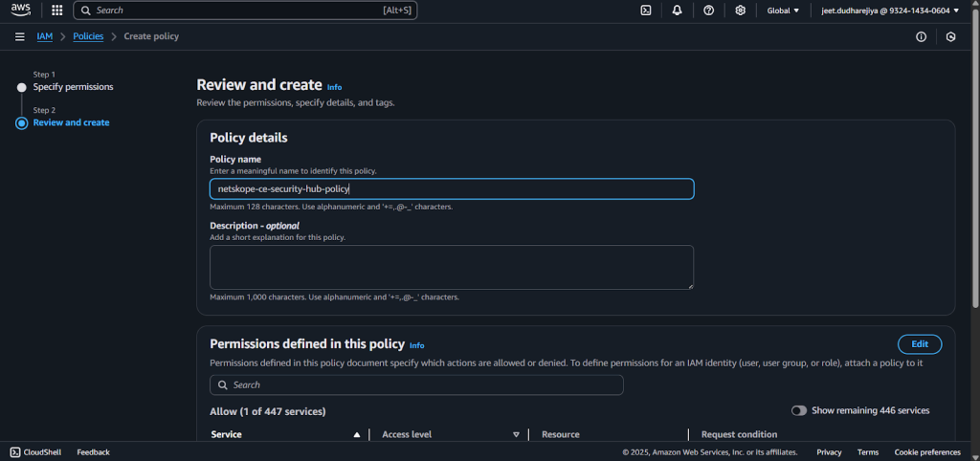980x461 pixels.
Task: Click the permissions Search field
Action: (x=416, y=384)
